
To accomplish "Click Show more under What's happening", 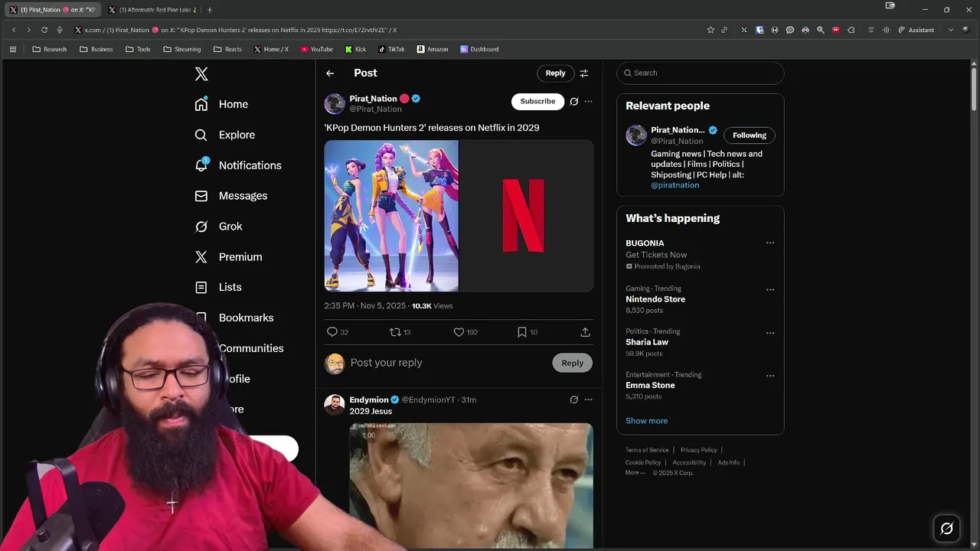I will [x=646, y=421].
